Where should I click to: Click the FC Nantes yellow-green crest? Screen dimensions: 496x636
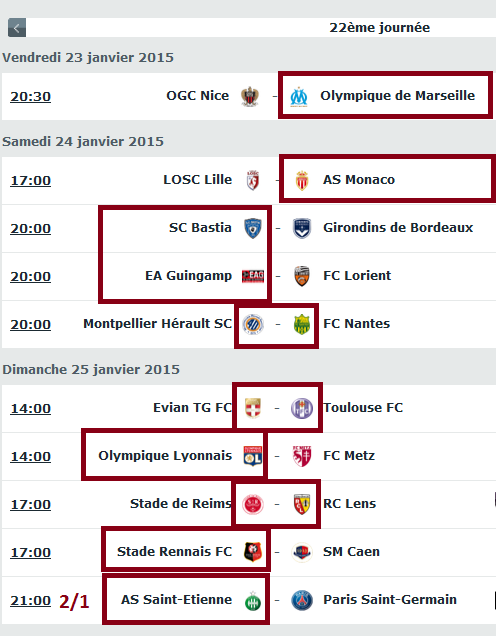pyautogui.click(x=302, y=324)
